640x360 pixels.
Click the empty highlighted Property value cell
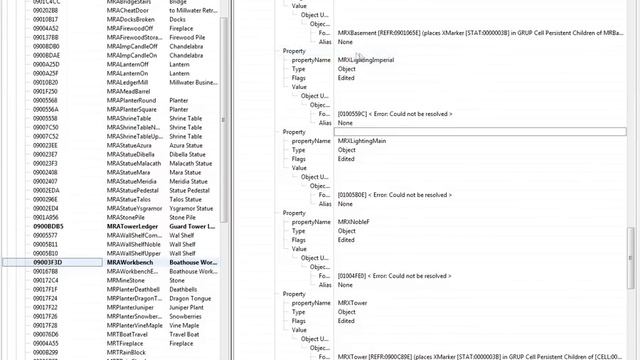click(x=480, y=131)
